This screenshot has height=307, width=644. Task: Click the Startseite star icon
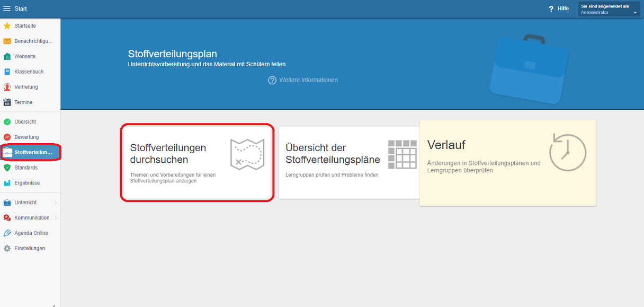pos(7,26)
